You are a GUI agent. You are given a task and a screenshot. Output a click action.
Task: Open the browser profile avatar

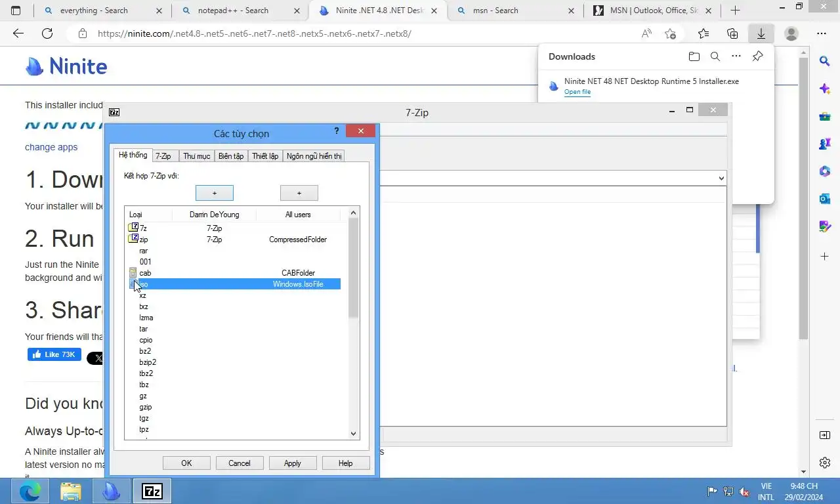point(791,33)
